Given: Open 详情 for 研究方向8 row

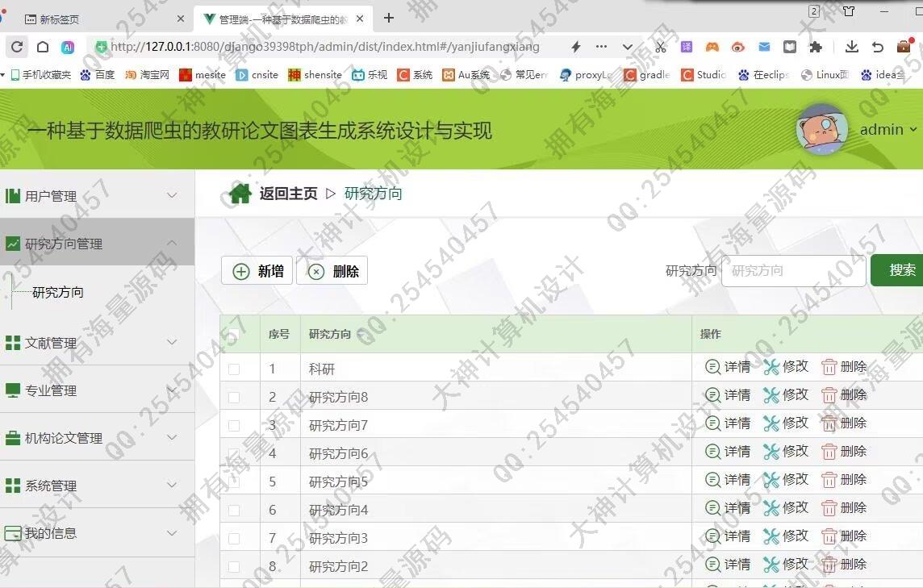Looking at the screenshot, I should click(x=728, y=395).
